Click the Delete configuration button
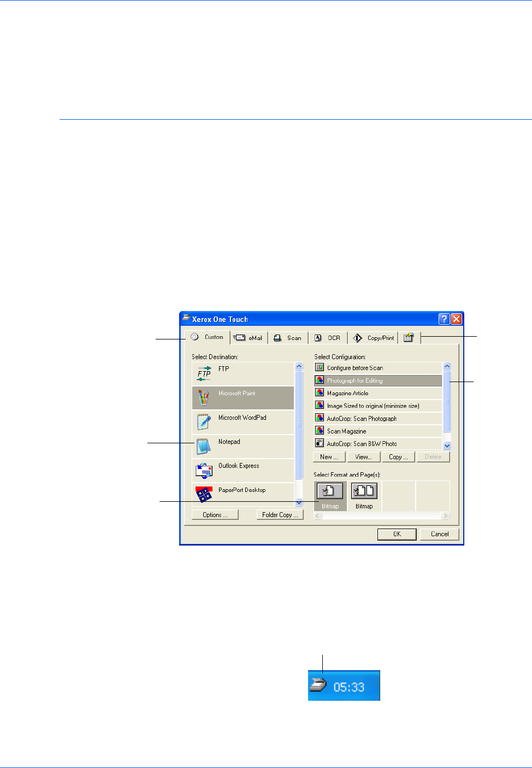This screenshot has width=532, height=768. (433, 457)
